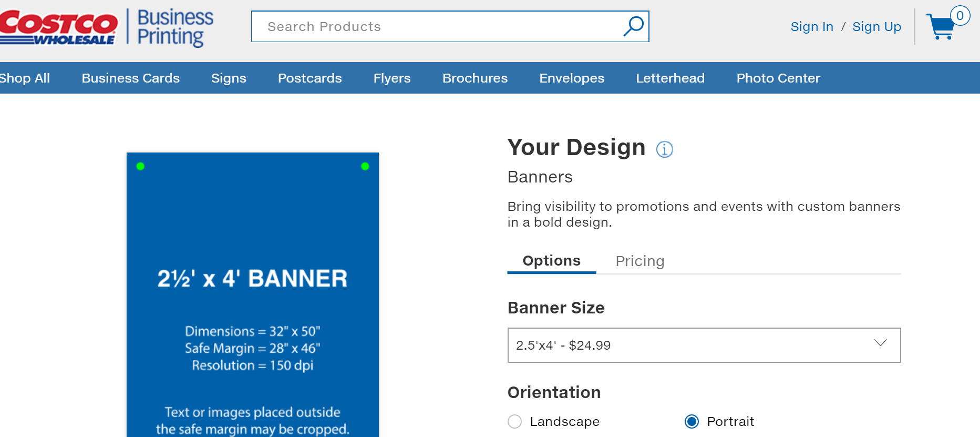The width and height of the screenshot is (980, 437).
Task: Click the search magnifier icon
Action: [x=633, y=26]
